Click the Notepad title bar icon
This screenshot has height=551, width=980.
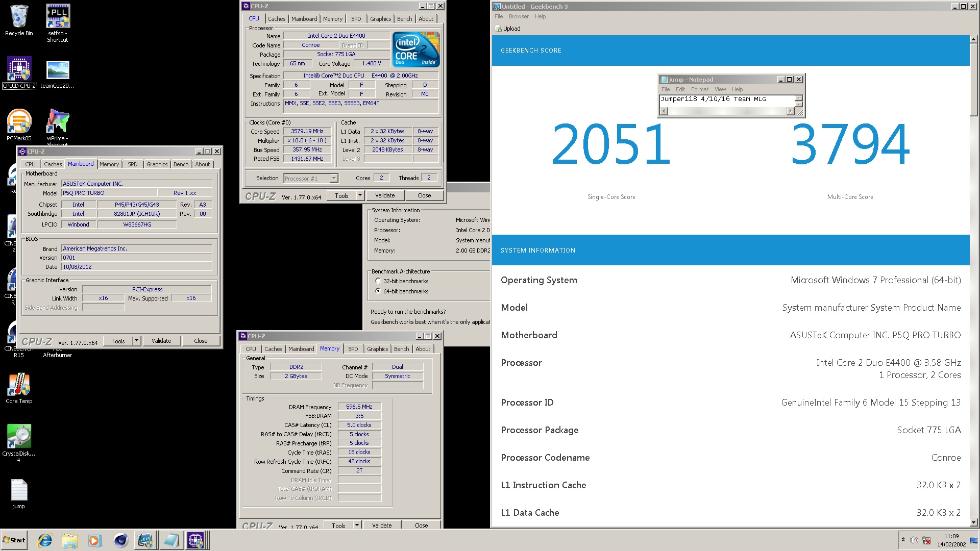(x=664, y=80)
